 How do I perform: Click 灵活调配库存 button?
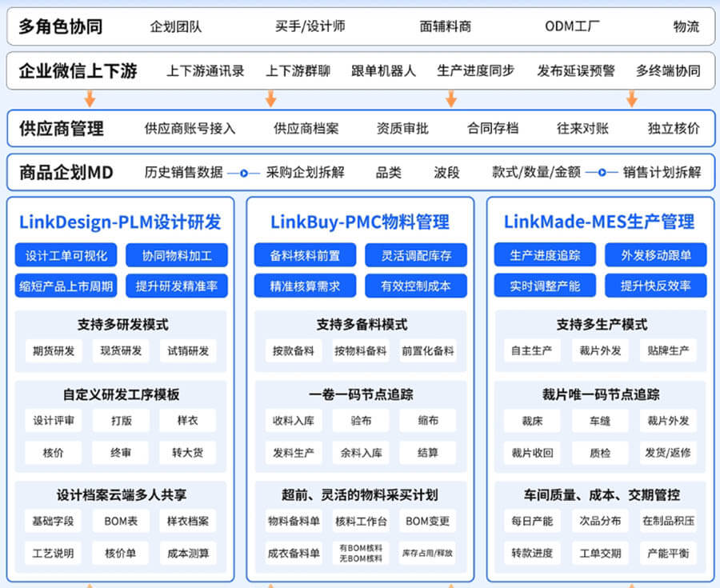(416, 255)
